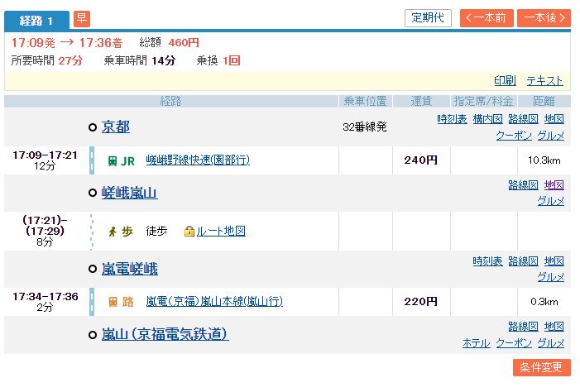Viewport: 580px width, 392px height.
Task: Click the JR train icon
Action: coord(113,160)
